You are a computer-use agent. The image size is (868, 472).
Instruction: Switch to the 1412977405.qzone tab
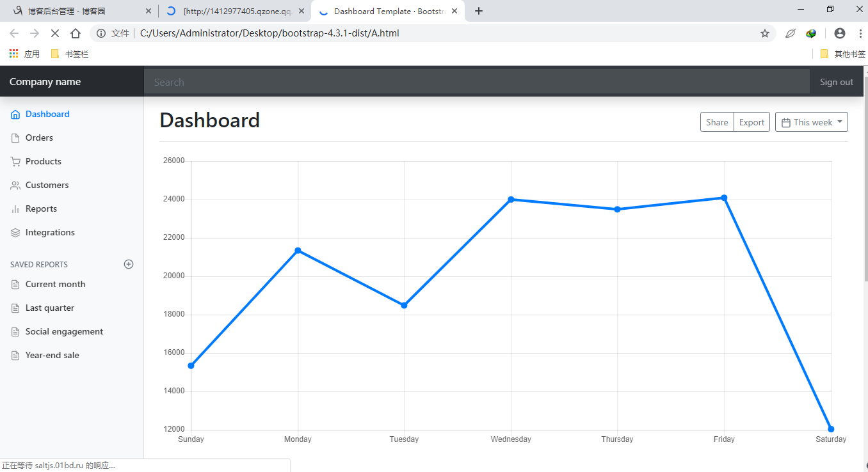click(234, 11)
